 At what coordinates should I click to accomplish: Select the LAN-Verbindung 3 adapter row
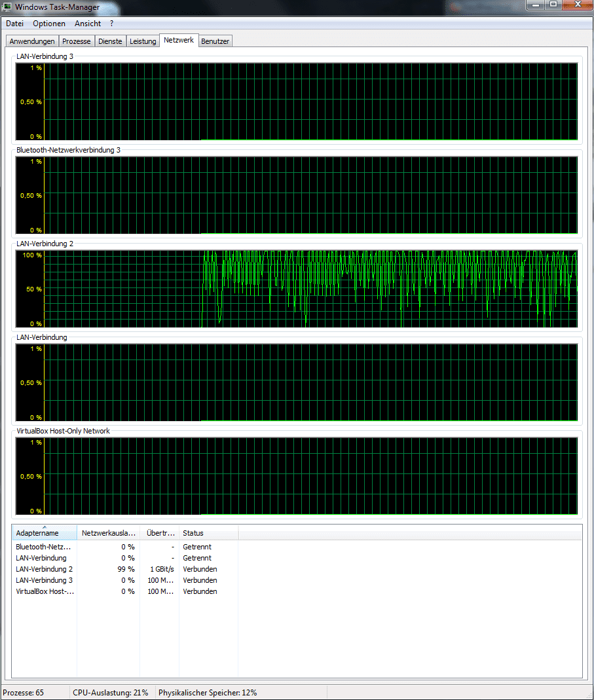[125, 580]
